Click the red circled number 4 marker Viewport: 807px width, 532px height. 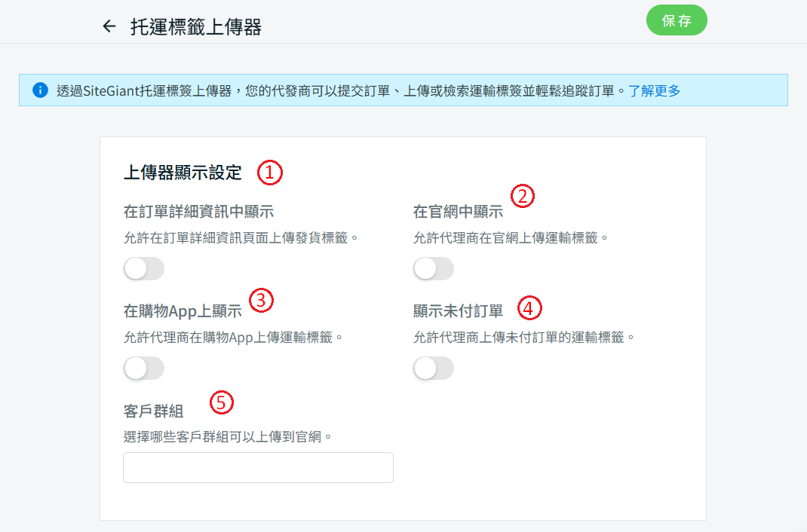point(530,307)
